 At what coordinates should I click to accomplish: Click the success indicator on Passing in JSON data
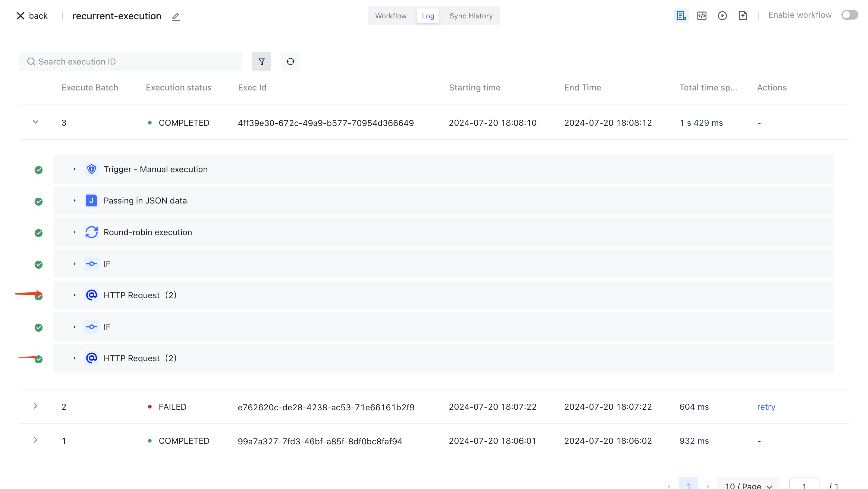pyautogui.click(x=38, y=201)
